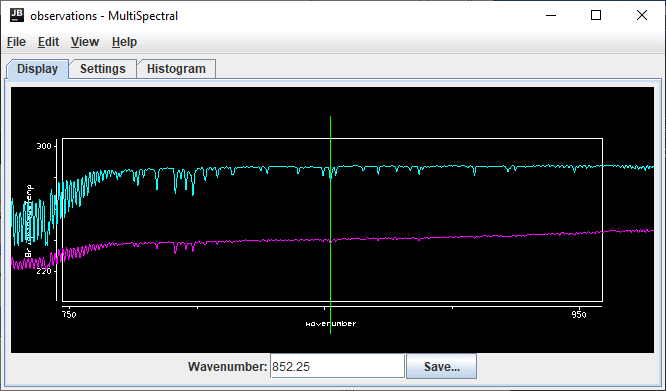The height and width of the screenshot is (391, 666).
Task: Maximize the MultiSpectral window
Action: click(596, 16)
